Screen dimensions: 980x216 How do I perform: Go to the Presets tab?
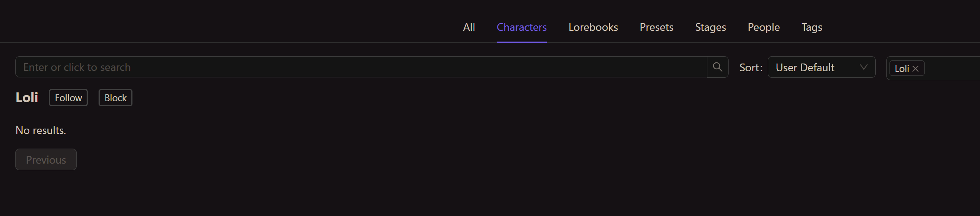pos(656,27)
